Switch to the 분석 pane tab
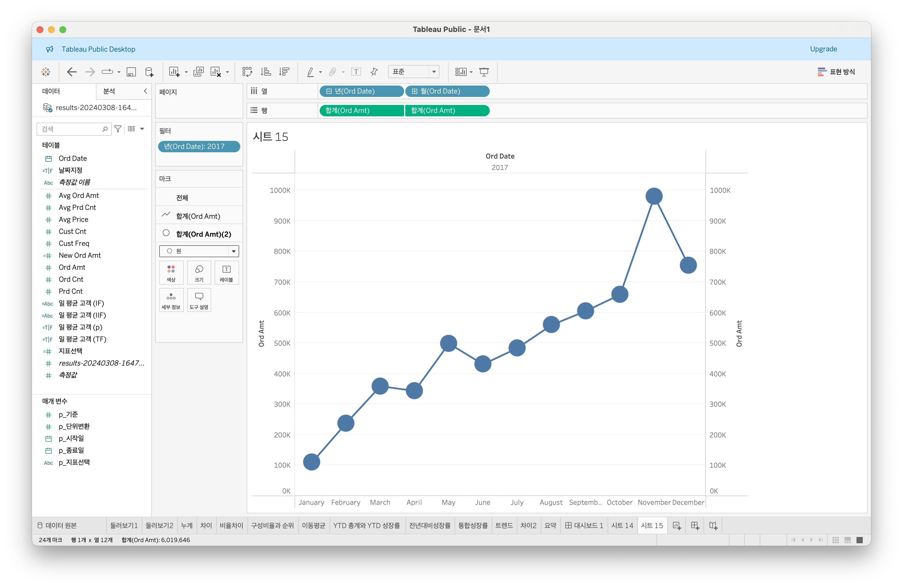Image resolution: width=903 pixels, height=588 pixels. click(x=109, y=91)
